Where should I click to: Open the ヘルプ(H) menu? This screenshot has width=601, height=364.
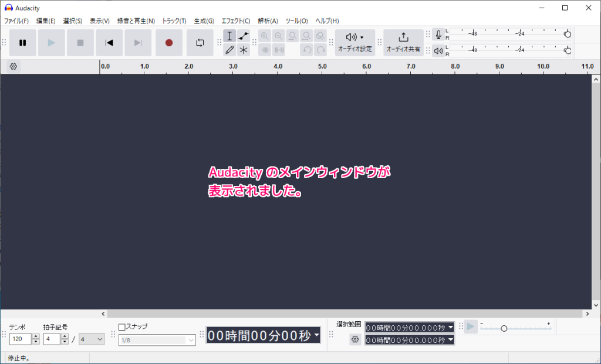pyautogui.click(x=327, y=21)
